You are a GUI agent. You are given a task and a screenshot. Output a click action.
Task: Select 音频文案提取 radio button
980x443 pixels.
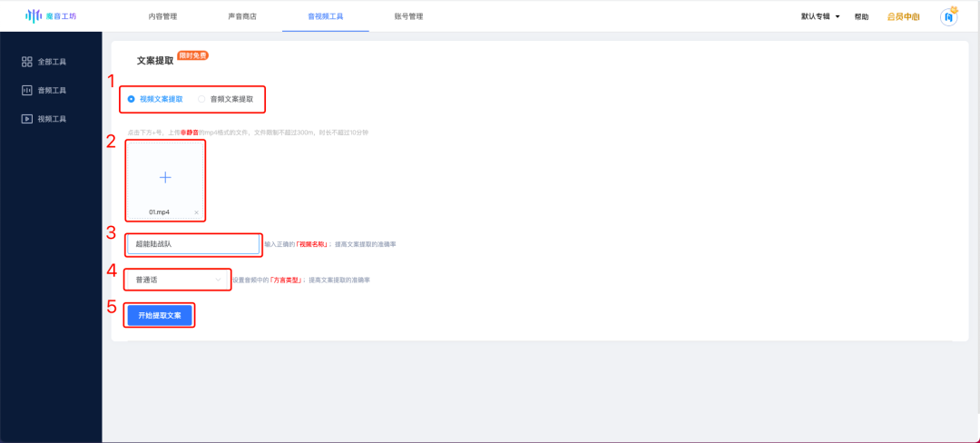point(201,99)
